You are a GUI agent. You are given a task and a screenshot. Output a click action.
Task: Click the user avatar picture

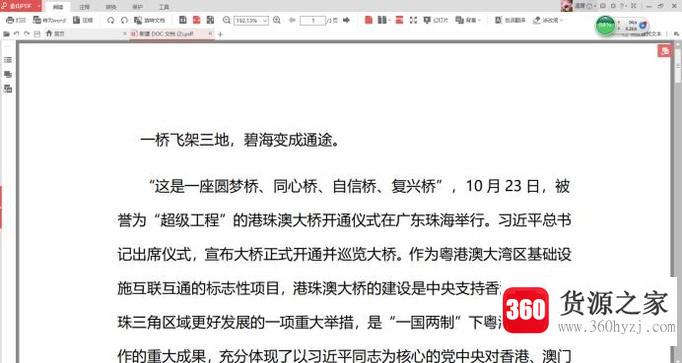pos(567,6)
